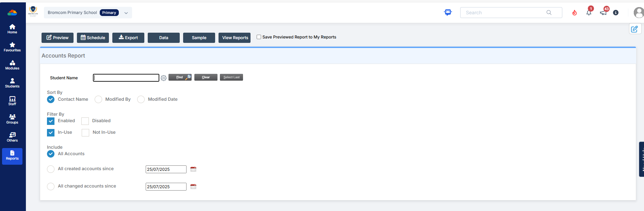
Task: Click the edit page icon at top right
Action: (634, 29)
